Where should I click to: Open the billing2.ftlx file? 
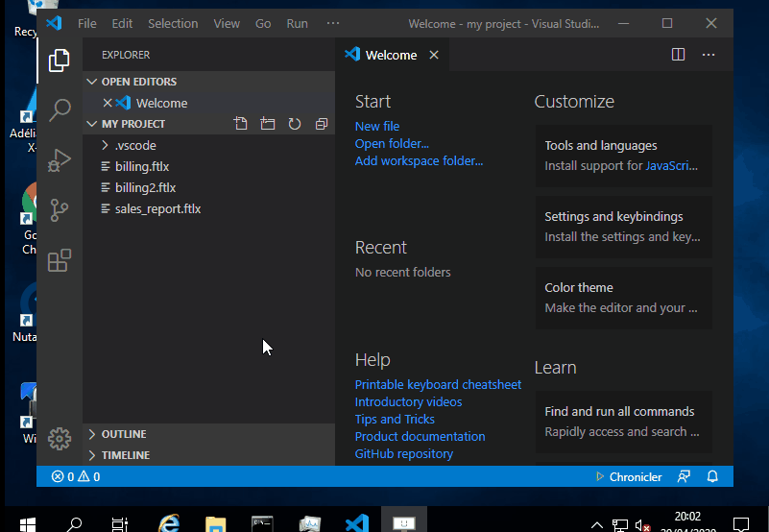(x=208, y=187)
